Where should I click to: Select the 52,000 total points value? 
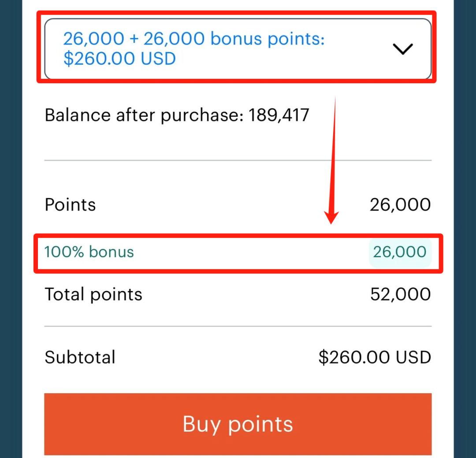[x=400, y=294]
